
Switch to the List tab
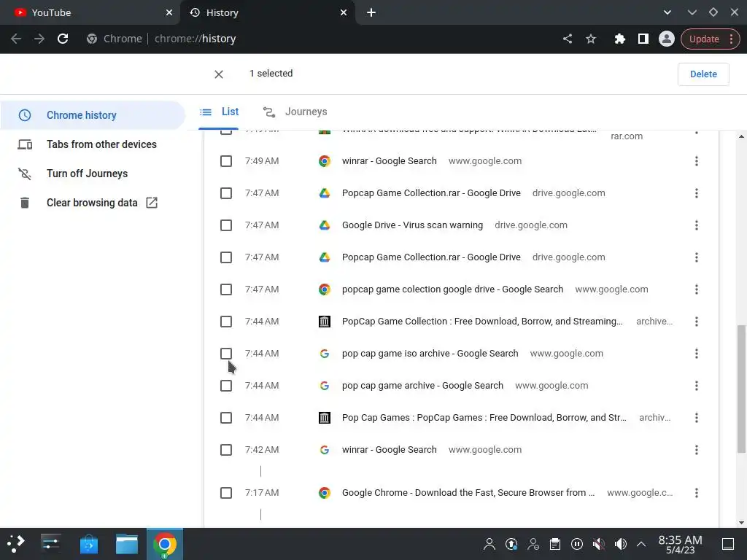(x=219, y=112)
